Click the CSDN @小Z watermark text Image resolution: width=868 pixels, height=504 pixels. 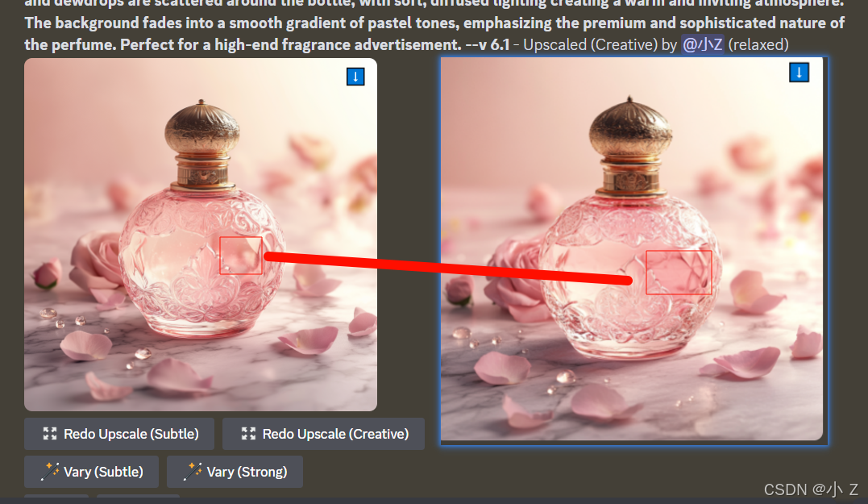(811, 489)
